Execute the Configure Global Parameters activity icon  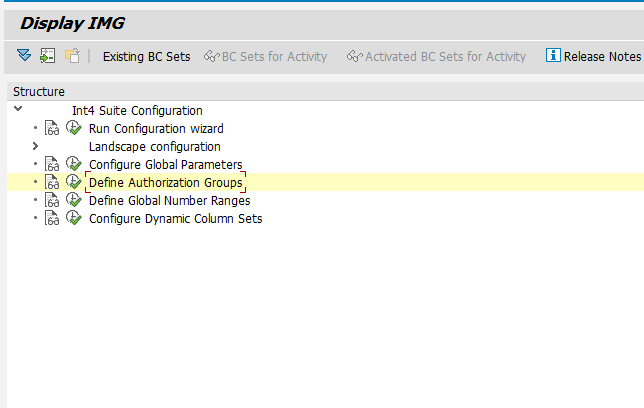73,164
